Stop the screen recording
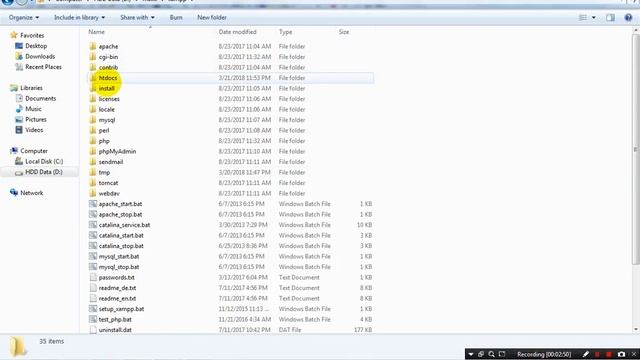The image size is (640, 360). [609, 354]
